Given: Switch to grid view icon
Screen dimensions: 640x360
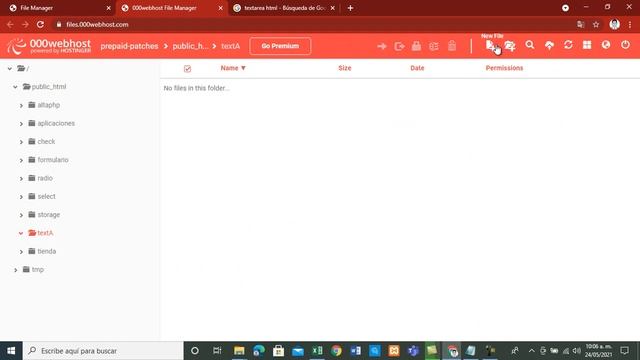Looking at the screenshot, I should (x=587, y=45).
